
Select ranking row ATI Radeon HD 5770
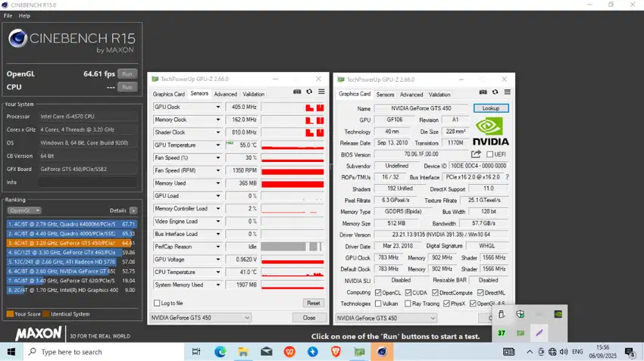pyautogui.click(x=71, y=262)
